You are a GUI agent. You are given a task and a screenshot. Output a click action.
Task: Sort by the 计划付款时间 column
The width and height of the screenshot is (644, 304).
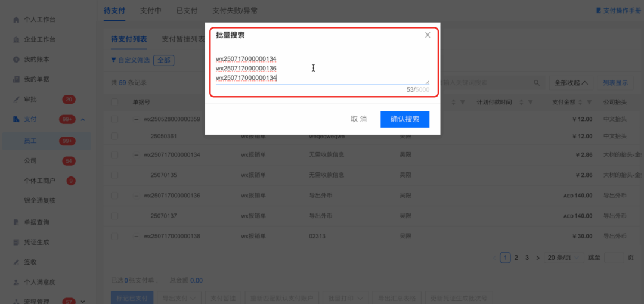(x=522, y=102)
